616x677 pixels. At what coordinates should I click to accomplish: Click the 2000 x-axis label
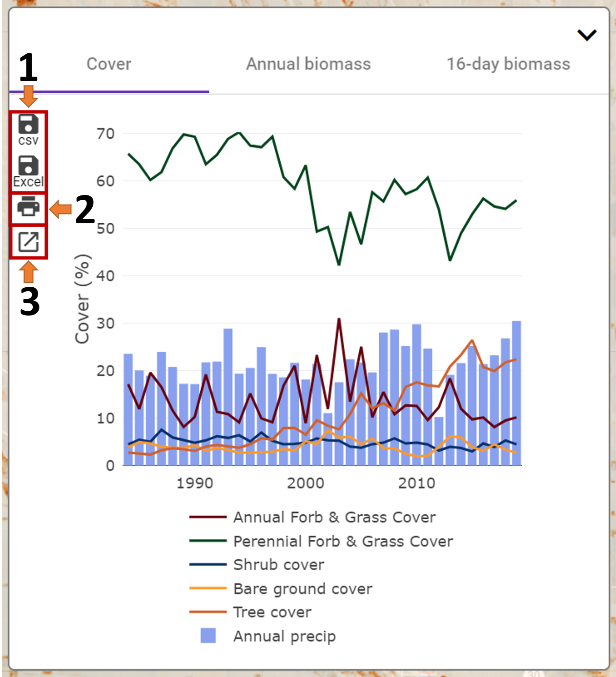click(306, 483)
